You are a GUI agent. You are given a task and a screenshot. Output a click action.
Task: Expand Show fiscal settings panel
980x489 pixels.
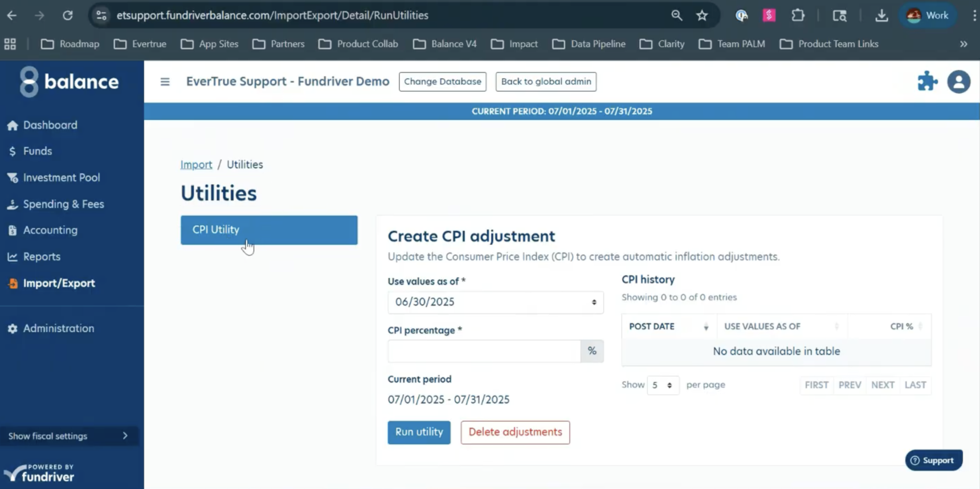point(68,436)
